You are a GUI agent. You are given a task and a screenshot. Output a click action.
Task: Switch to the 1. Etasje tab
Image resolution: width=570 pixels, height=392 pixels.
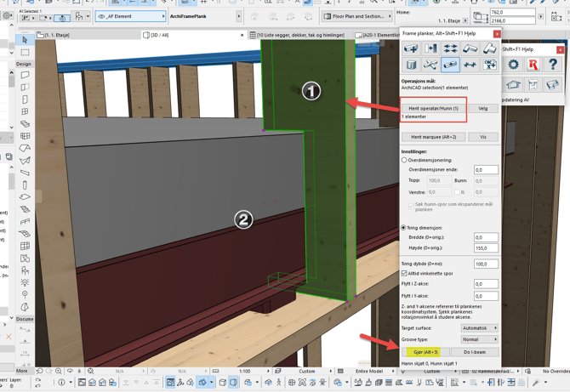tap(57, 36)
